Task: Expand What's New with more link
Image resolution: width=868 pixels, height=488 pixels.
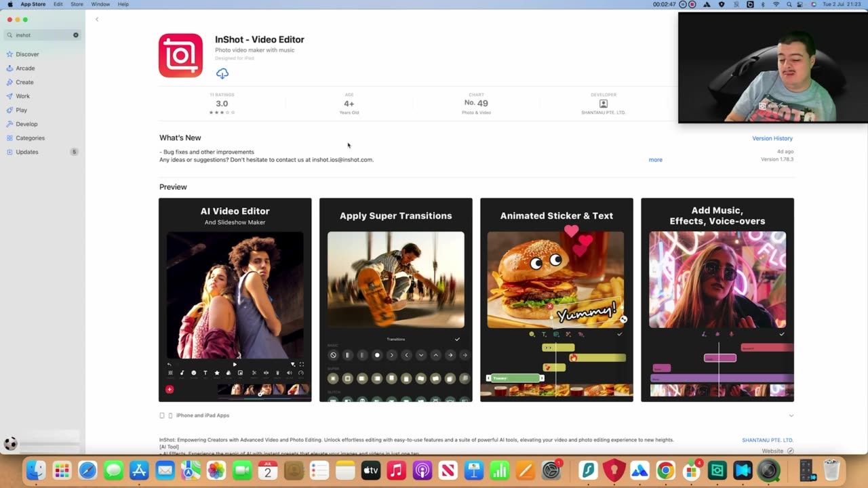Action: point(655,160)
